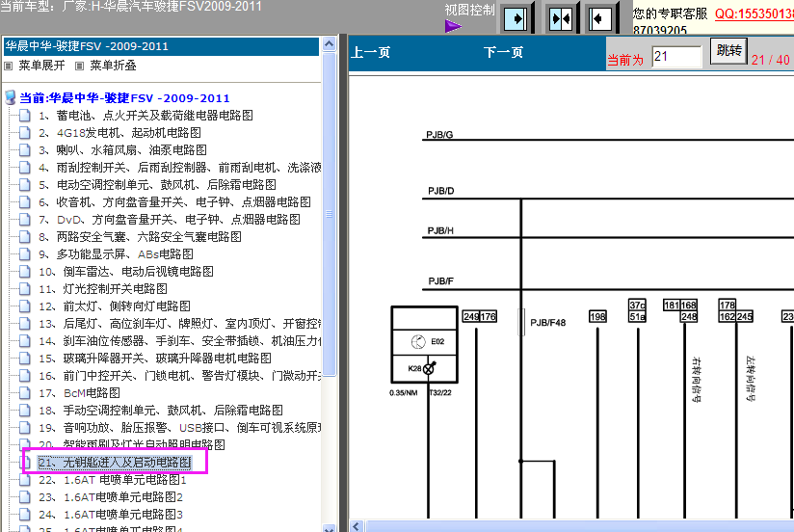794x532 pixels.
Task: Open item 17 BCM电路图
Action: tap(80, 392)
